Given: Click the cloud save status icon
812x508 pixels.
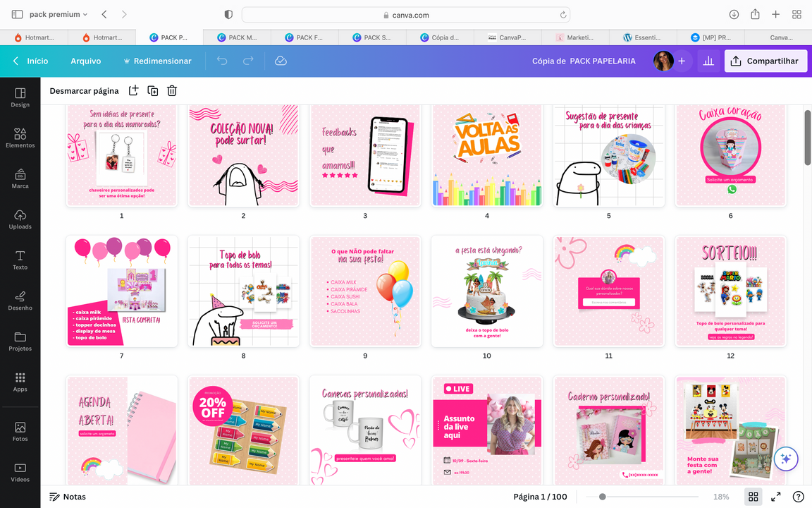Looking at the screenshot, I should (281, 61).
